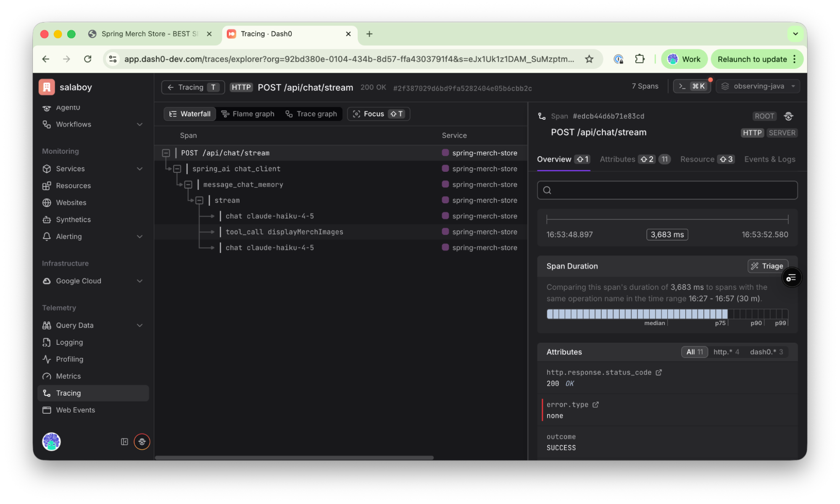The image size is (840, 504).
Task: Open the browser extensions puzzle icon
Action: (x=640, y=59)
